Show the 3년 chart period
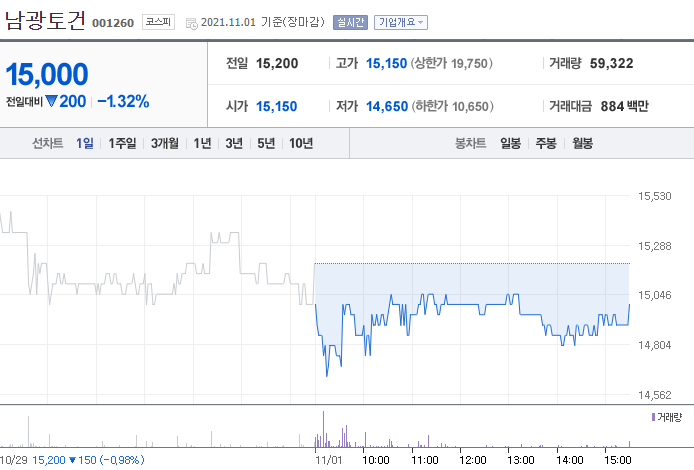 click(x=234, y=143)
